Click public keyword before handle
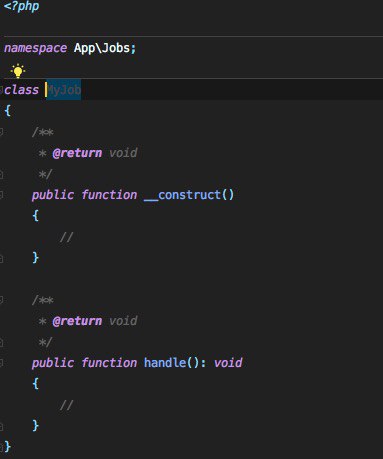The image size is (383, 459). point(53,363)
